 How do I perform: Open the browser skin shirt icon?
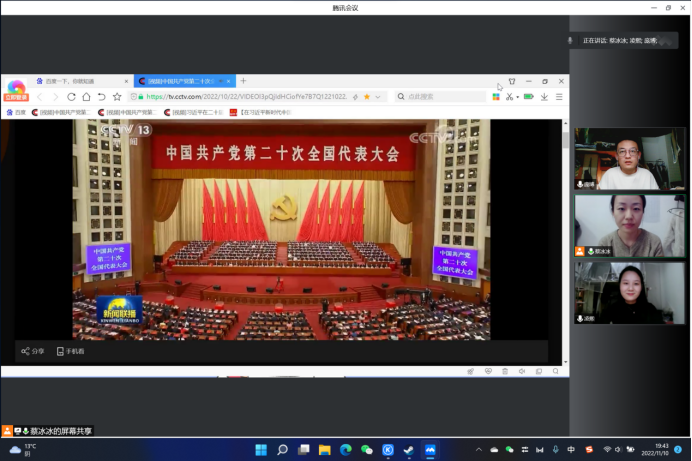click(x=512, y=81)
